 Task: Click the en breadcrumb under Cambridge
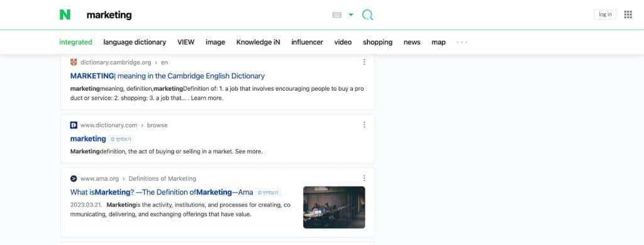pyautogui.click(x=164, y=62)
